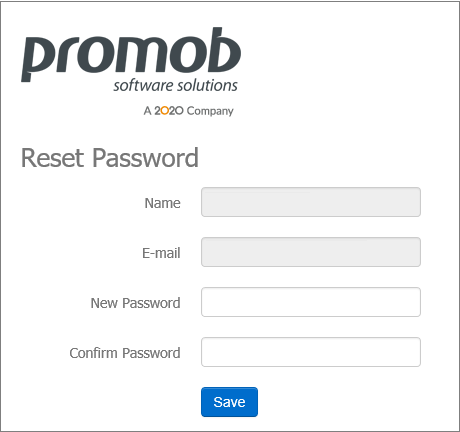Click the disabled Name field

coord(311,202)
